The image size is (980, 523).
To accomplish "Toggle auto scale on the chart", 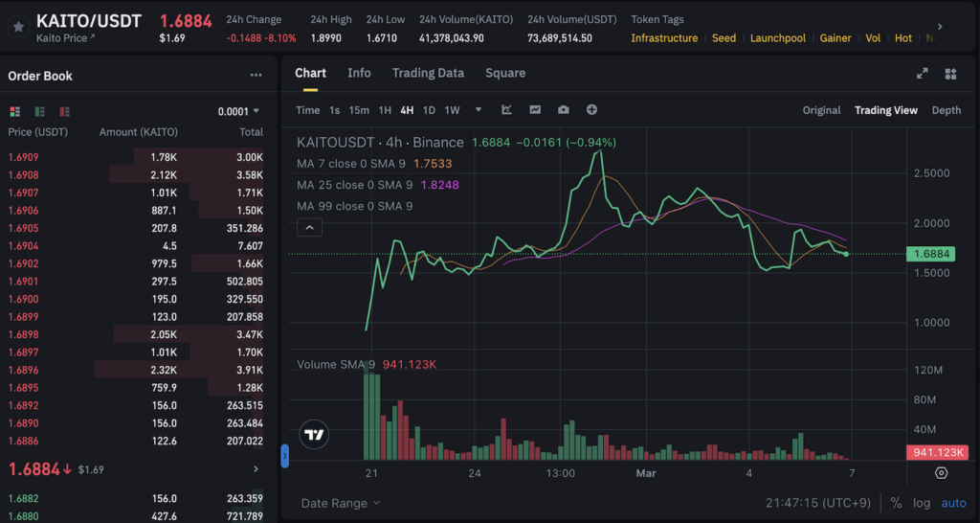I will tap(954, 503).
